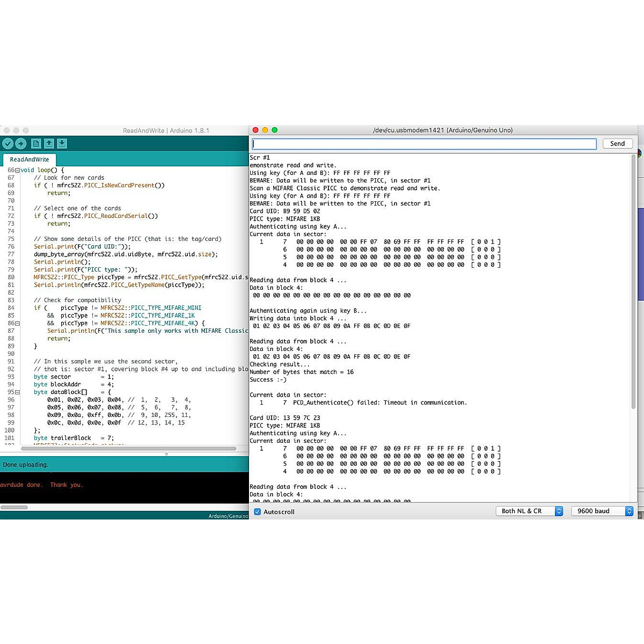
Task: Select the ReadAndWrite sketch tab
Action: pyautogui.click(x=30, y=159)
